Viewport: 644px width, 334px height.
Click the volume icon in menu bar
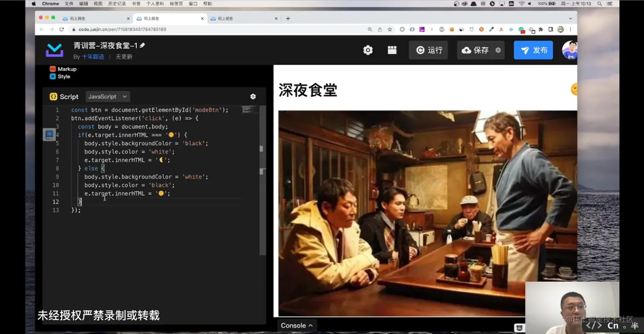pyautogui.click(x=530, y=3)
